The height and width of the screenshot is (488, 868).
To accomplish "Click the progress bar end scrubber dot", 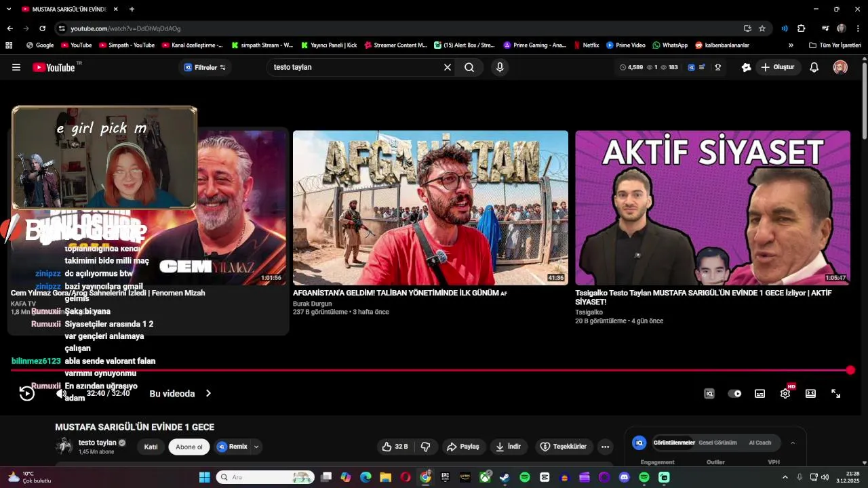I will (850, 370).
